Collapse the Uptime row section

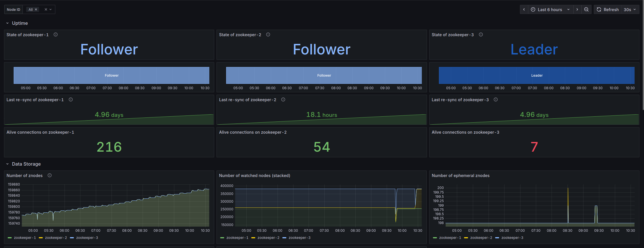tap(7, 23)
